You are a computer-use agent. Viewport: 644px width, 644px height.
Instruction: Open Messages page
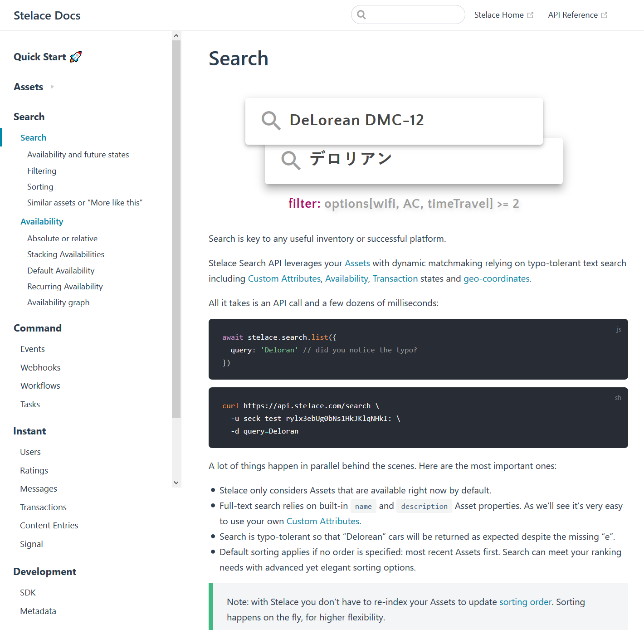pyautogui.click(x=39, y=489)
